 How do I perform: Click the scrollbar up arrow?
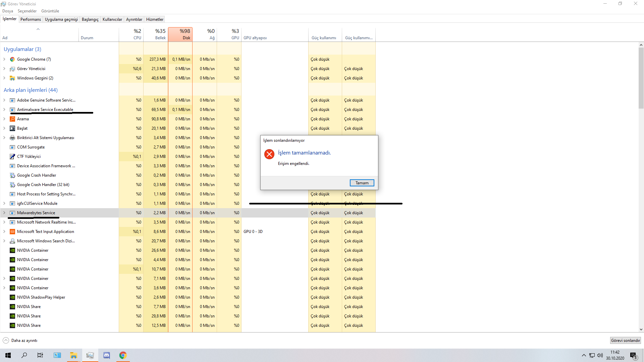tap(641, 45)
